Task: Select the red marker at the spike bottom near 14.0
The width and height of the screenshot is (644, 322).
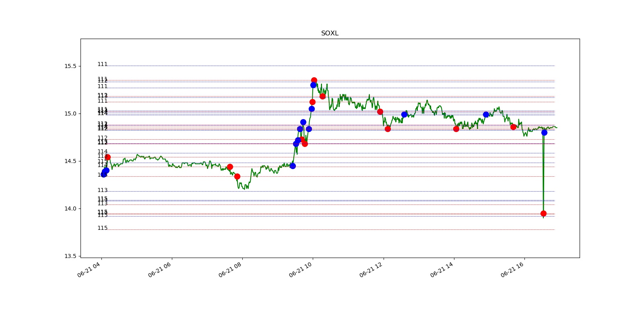Action: click(543, 214)
